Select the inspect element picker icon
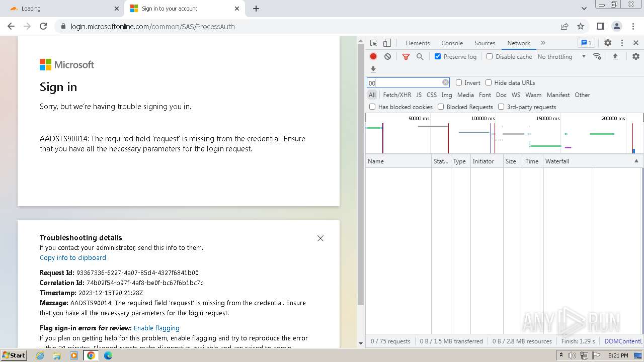The image size is (644, 362). 373,43
